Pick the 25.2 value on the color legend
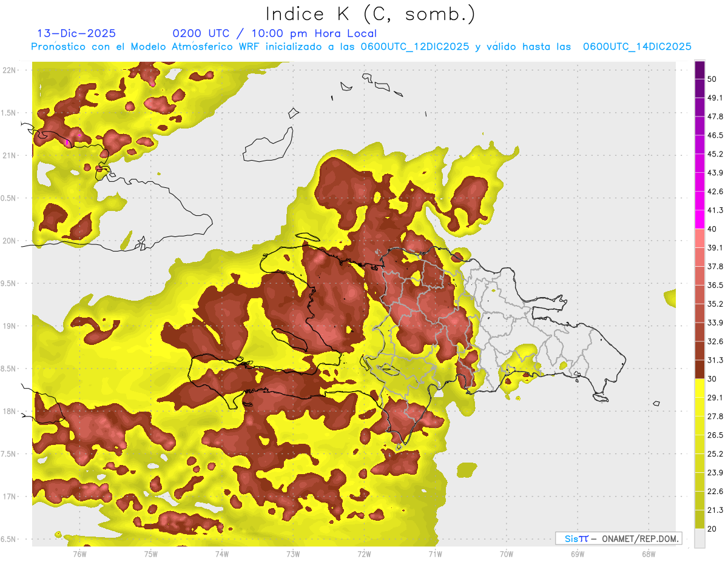Screen dimensions: 728x562 pos(715,453)
